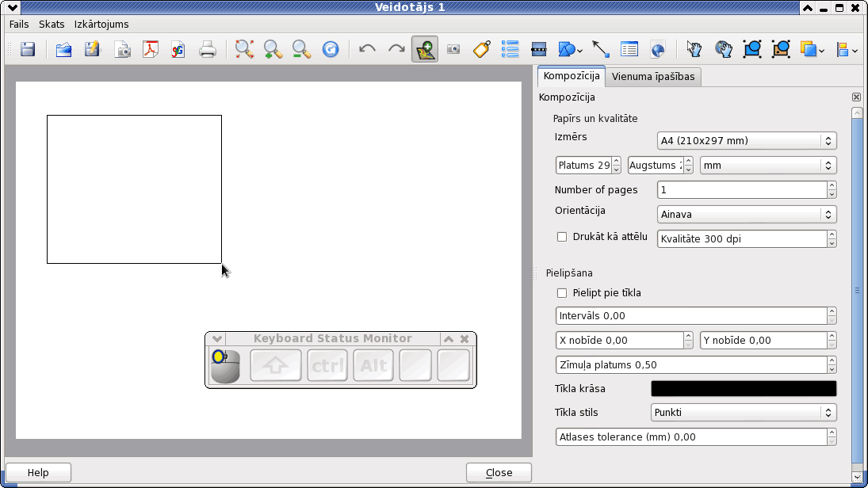Enable the Pielipt pie tīkla checkbox
Image resolution: width=868 pixels, height=488 pixels.
pos(562,293)
